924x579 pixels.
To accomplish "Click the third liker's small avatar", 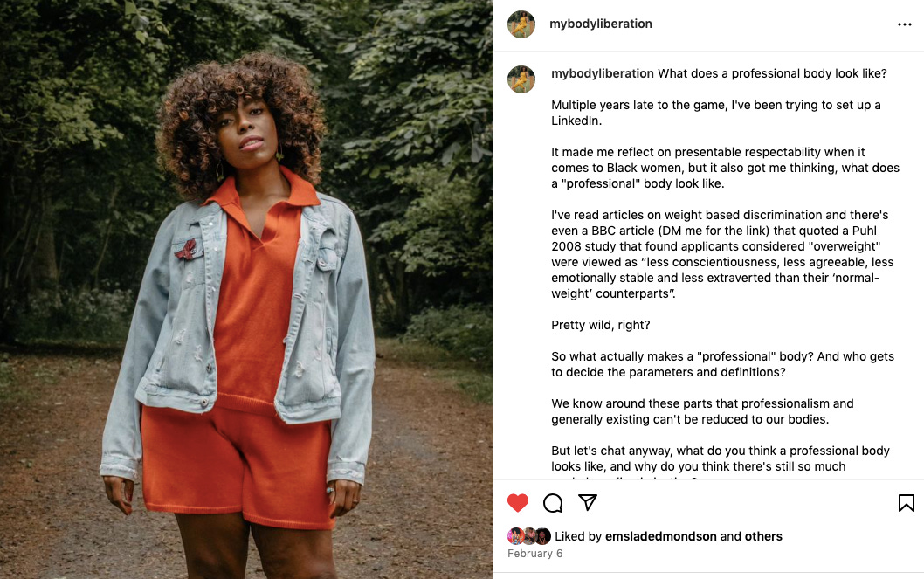I will tap(542, 536).
